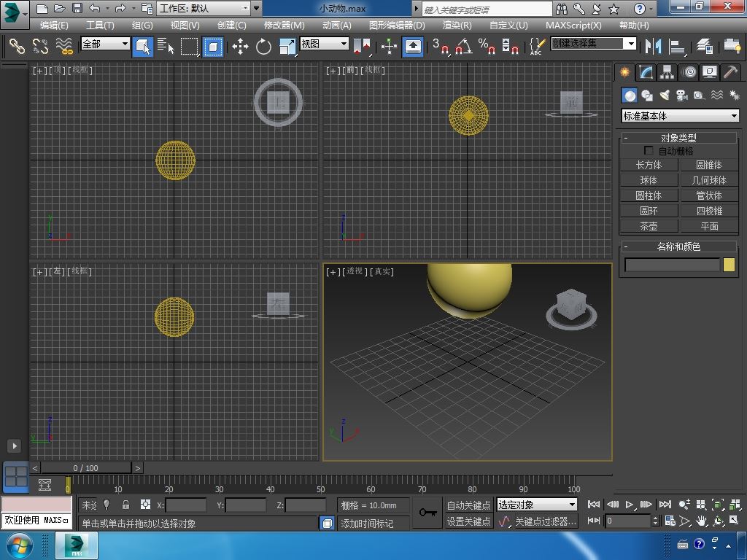Open the 编辑(E) menu
This screenshot has width=747, height=560.
pos(54,26)
